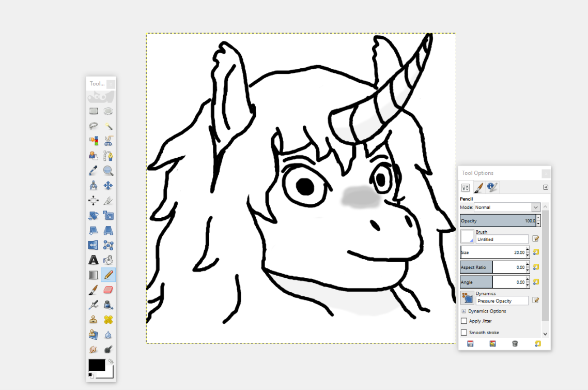Click the Pressure Opacity dynamics field
The width and height of the screenshot is (588, 390).
click(x=502, y=301)
